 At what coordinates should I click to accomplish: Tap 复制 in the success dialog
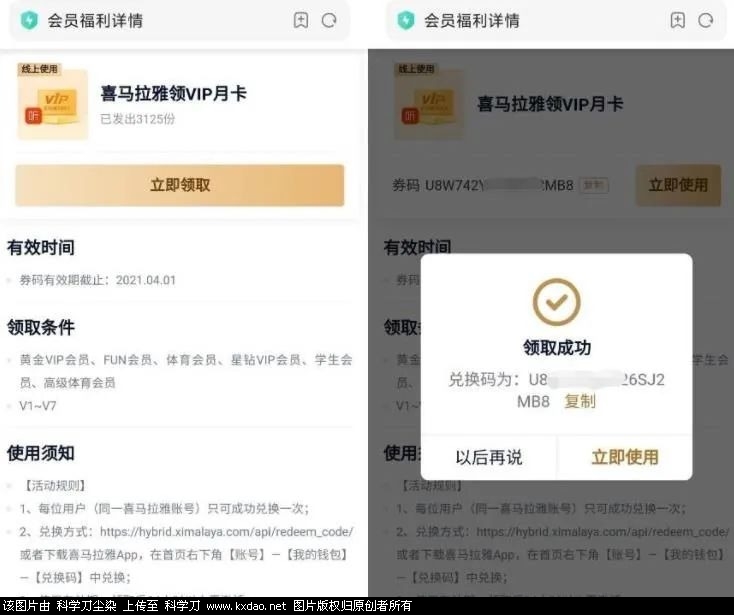[x=580, y=401]
